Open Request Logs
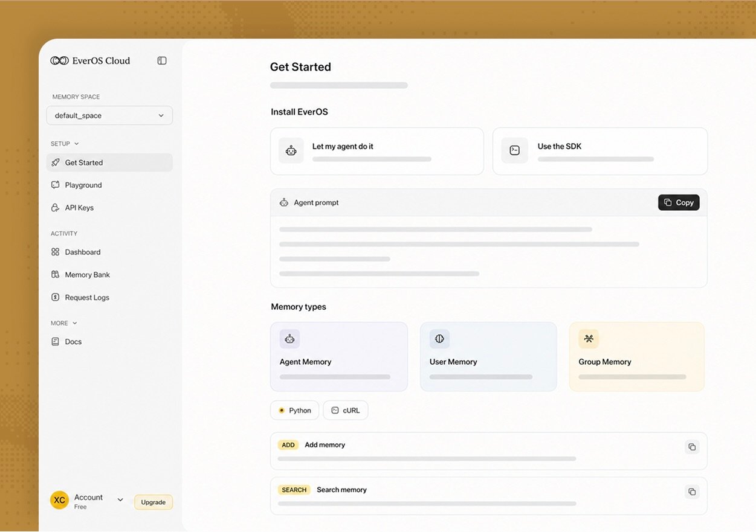The height and width of the screenshot is (532, 756). click(x=109, y=297)
